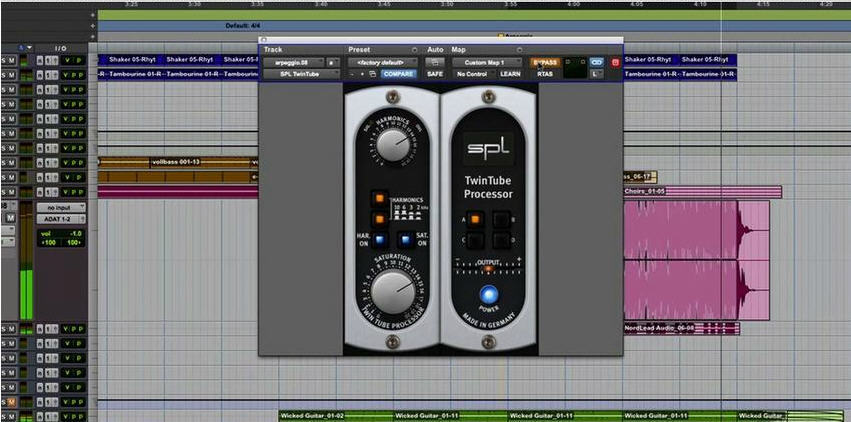Click the small circle icon next to Map label

tap(519, 50)
